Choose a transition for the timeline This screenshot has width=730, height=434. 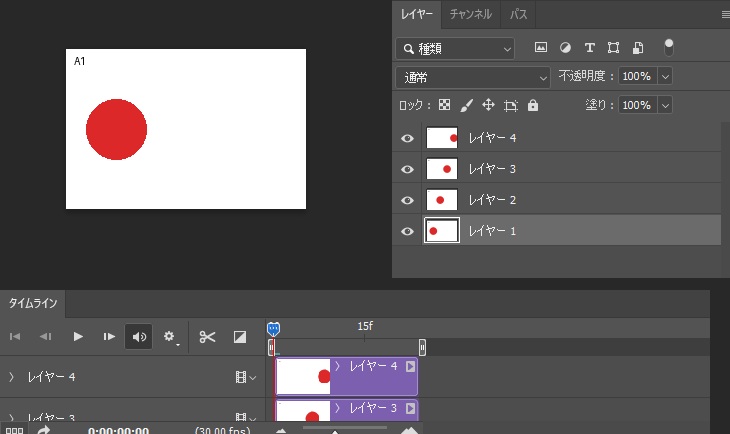(240, 336)
